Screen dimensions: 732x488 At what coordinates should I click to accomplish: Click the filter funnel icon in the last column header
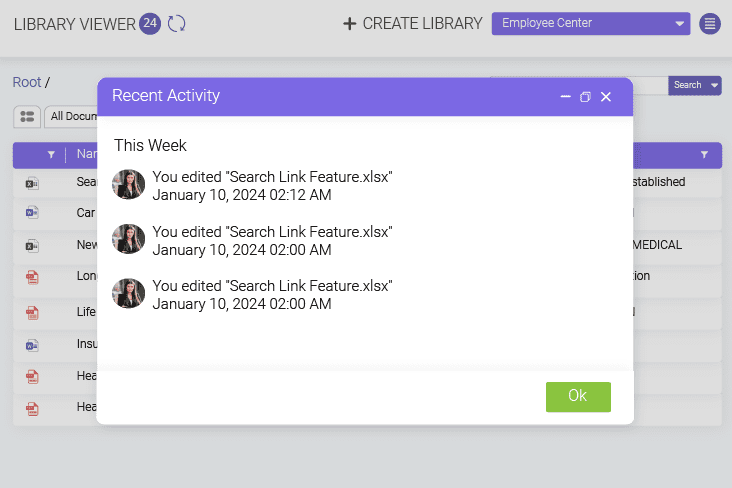[x=704, y=155]
